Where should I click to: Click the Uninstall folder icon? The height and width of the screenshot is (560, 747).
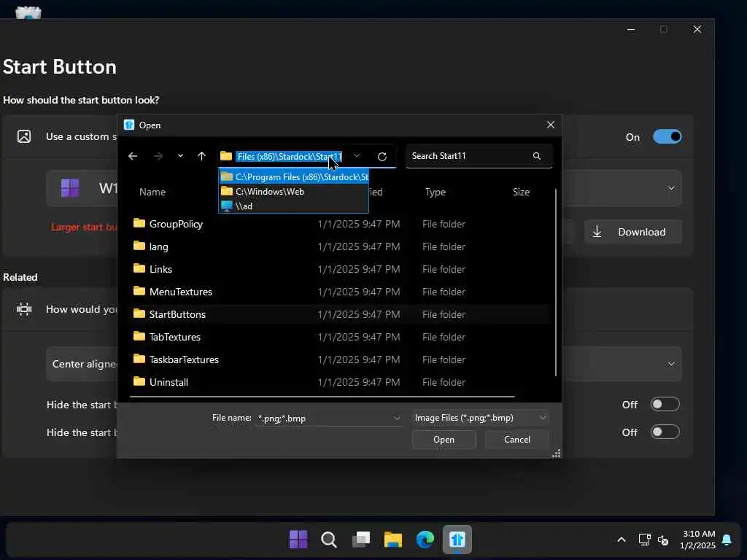tap(139, 381)
